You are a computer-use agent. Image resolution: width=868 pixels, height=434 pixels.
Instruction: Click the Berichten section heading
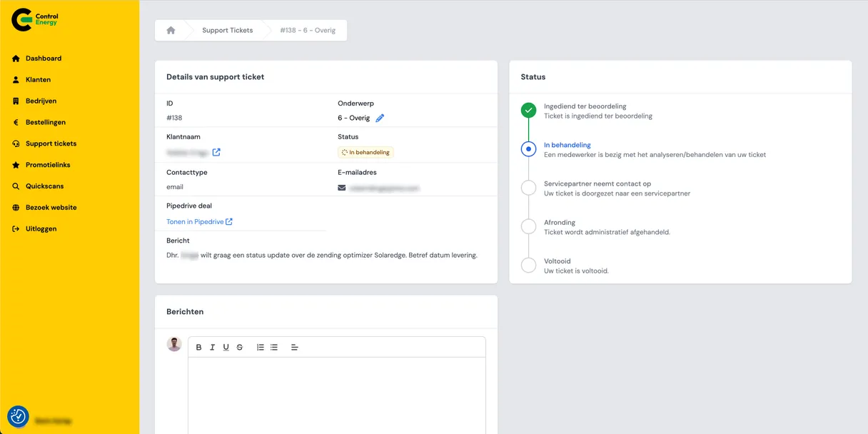185,312
